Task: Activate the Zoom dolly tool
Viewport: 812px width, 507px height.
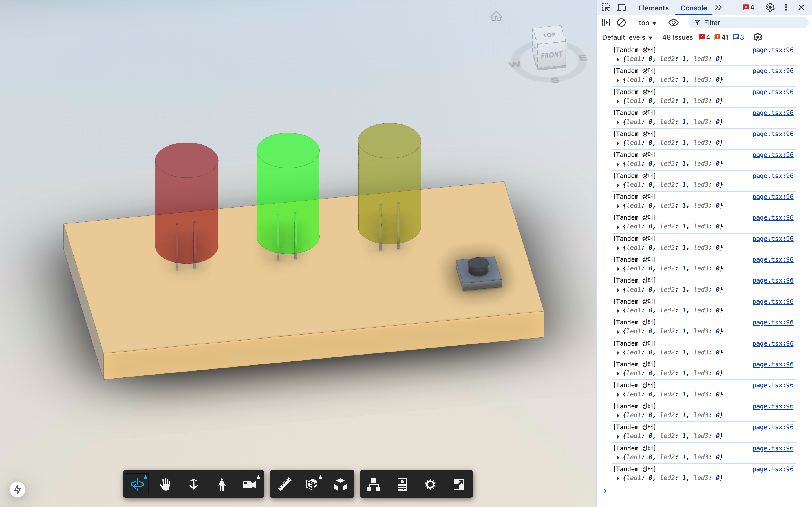Action: coord(194,484)
